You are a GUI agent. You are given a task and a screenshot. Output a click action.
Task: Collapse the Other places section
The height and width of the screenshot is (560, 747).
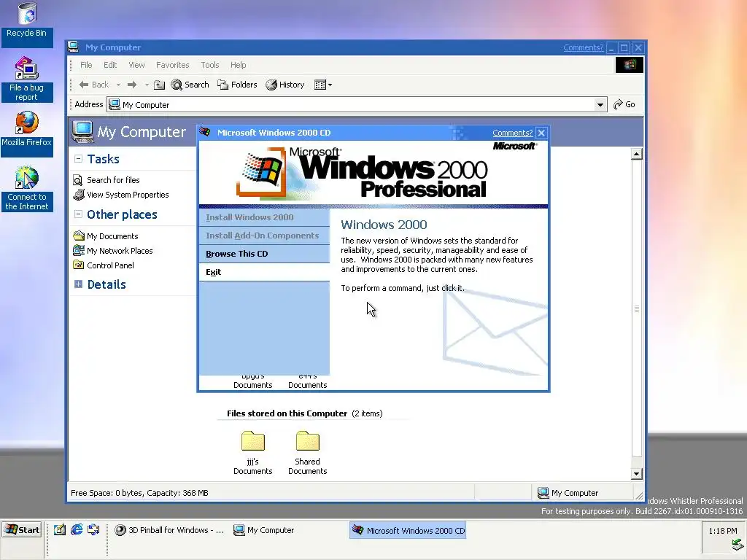tap(79, 214)
